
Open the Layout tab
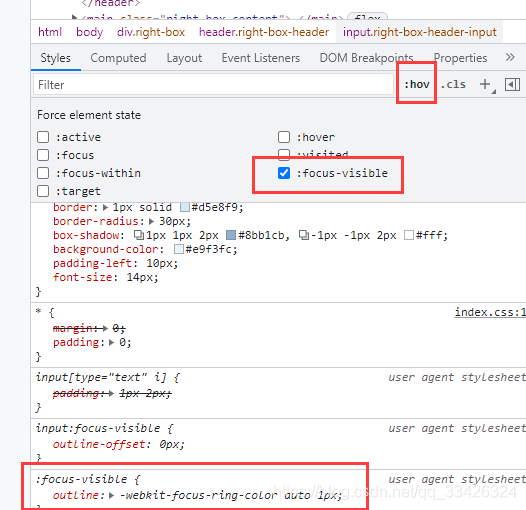[184, 58]
